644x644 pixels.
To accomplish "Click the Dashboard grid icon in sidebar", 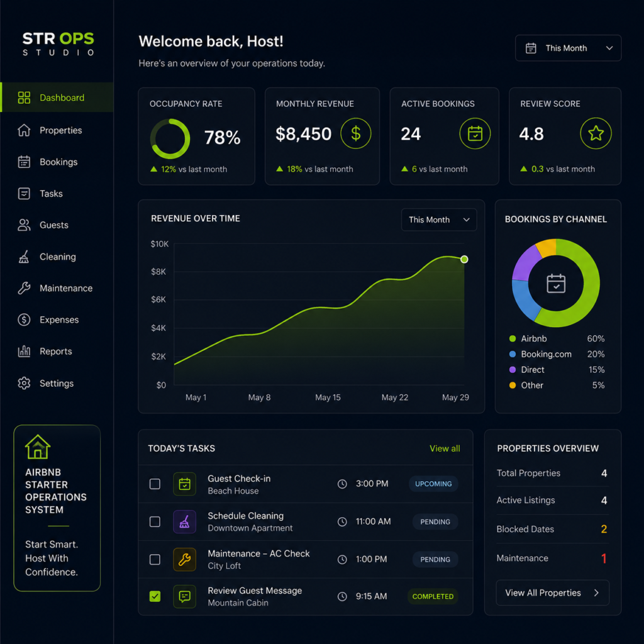I will [x=24, y=97].
